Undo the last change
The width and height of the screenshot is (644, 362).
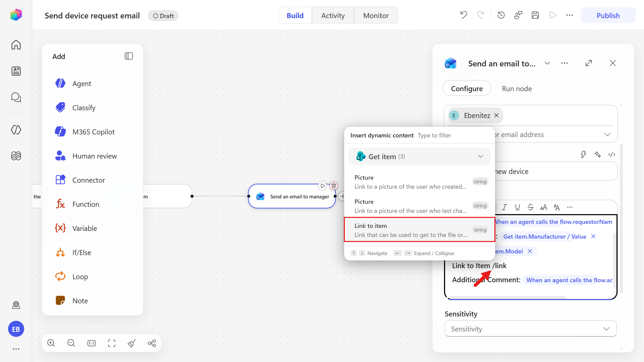pos(464,15)
